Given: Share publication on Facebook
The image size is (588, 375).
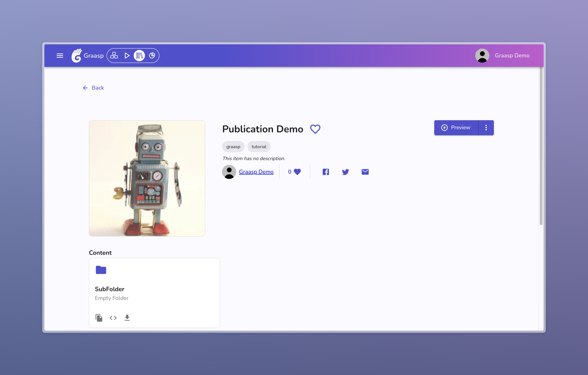Looking at the screenshot, I should tap(326, 172).
